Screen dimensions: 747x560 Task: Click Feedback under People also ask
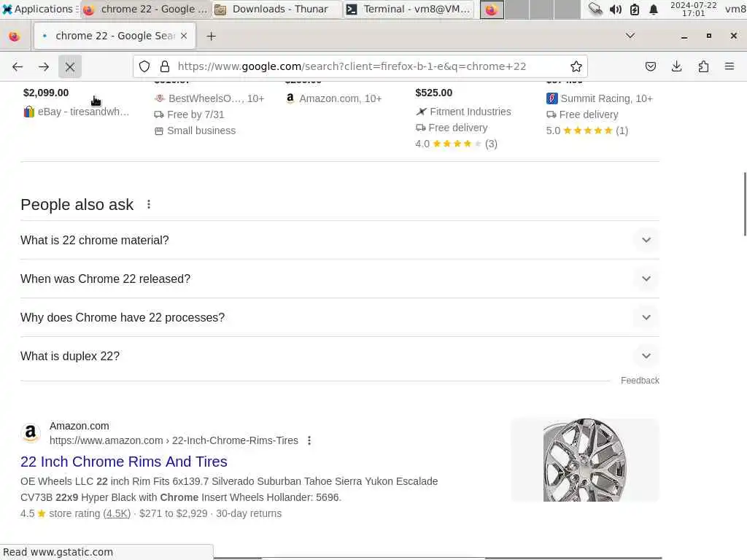click(x=640, y=381)
